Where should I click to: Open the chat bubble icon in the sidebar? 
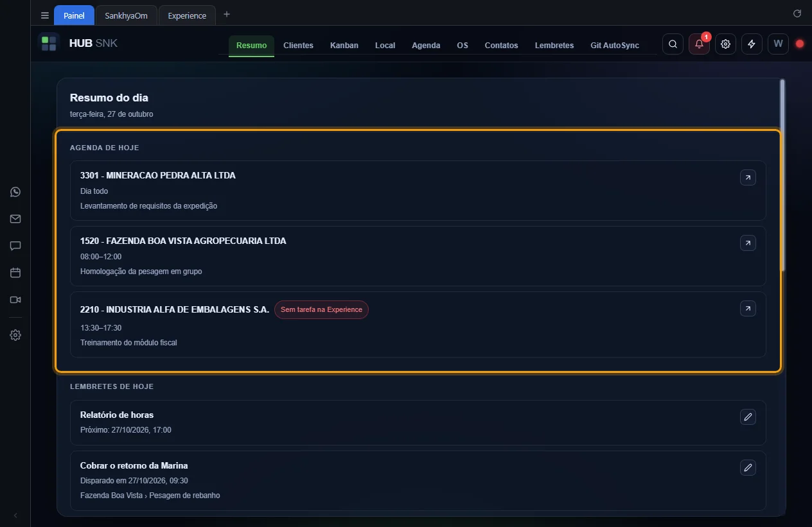[x=15, y=246]
